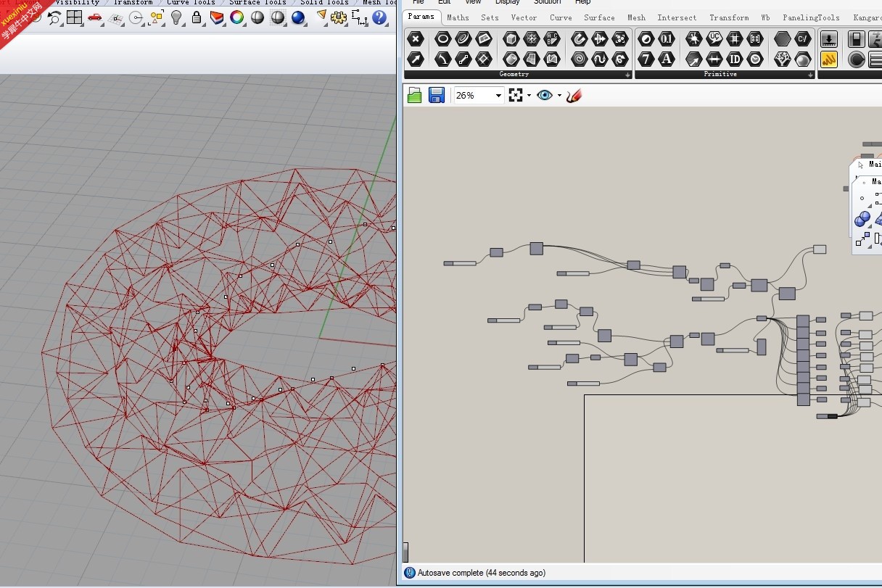Click the Rhino four-viewport layout icon

75,17
